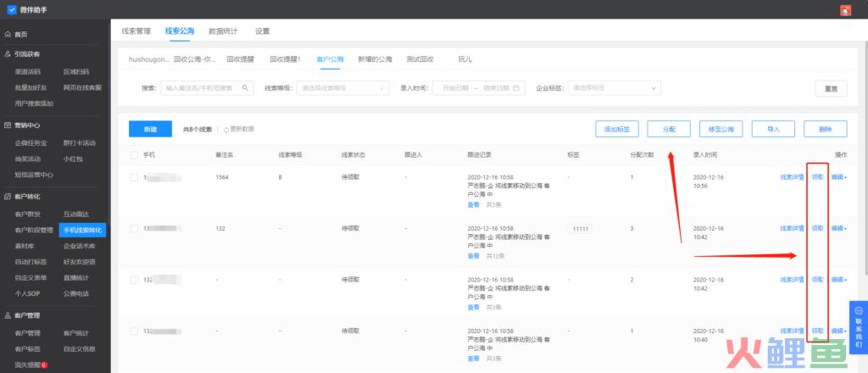Select the 线索公海 tab

tap(180, 31)
